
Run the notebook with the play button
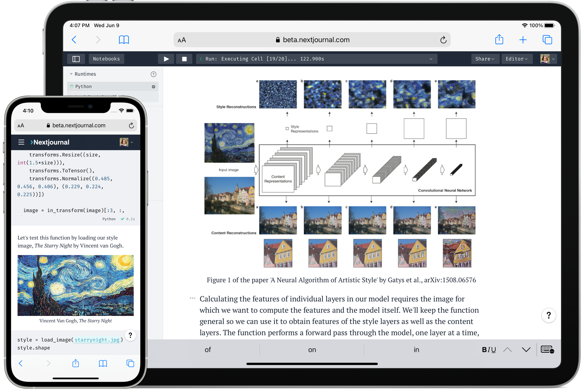click(x=166, y=59)
